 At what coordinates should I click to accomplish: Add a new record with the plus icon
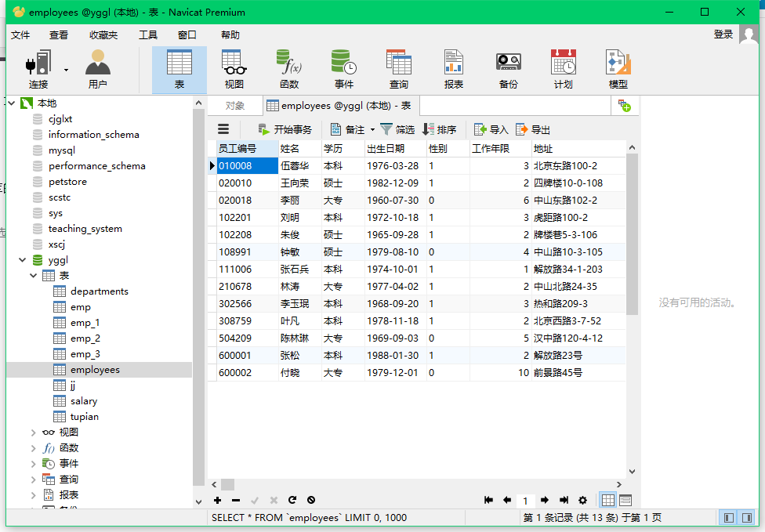click(217, 500)
